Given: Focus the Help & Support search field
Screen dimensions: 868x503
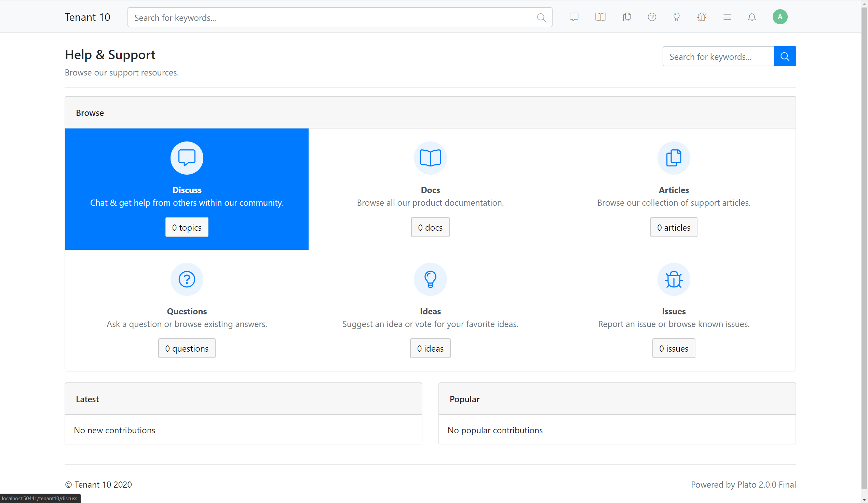Looking at the screenshot, I should coord(718,56).
